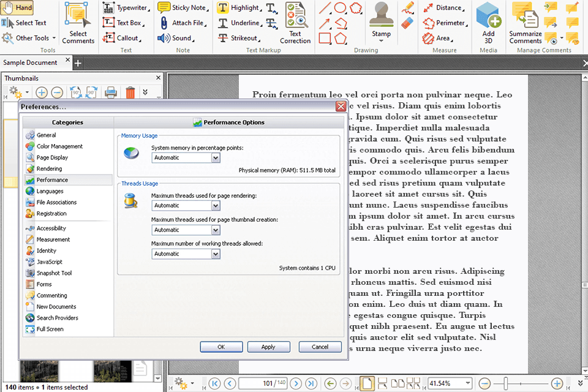
Task: Close the Thumbnails pane
Action: point(158,78)
